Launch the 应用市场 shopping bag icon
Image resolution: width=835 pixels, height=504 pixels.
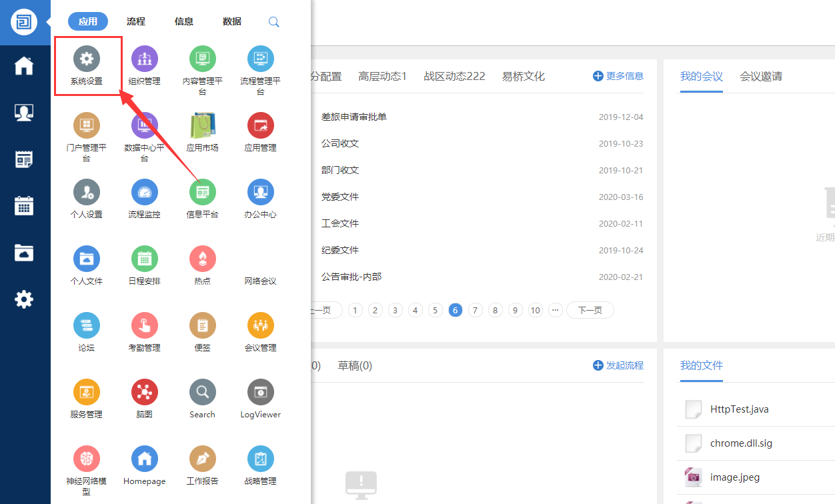coord(202,126)
